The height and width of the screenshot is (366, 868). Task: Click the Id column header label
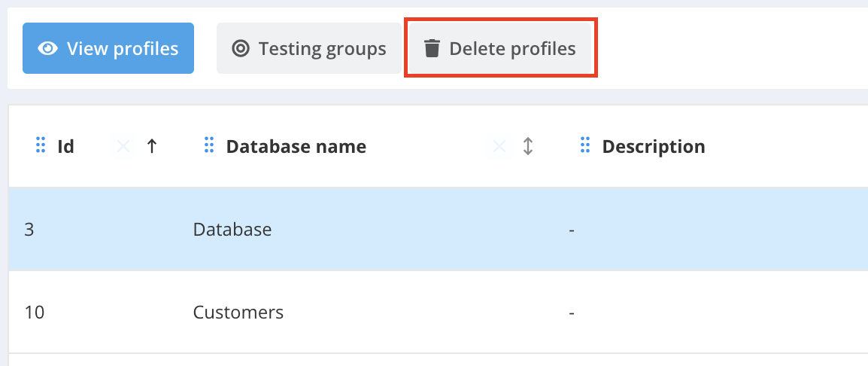tap(66, 146)
